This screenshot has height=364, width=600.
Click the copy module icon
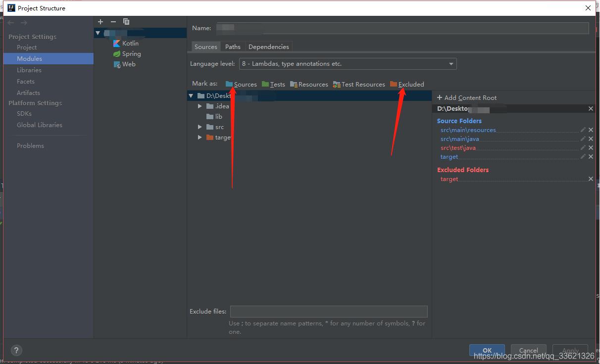[x=126, y=22]
